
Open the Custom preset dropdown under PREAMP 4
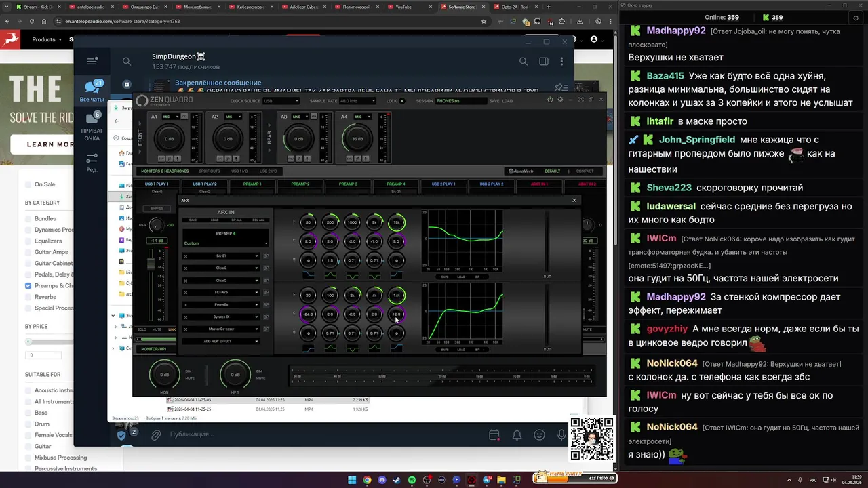coord(226,243)
